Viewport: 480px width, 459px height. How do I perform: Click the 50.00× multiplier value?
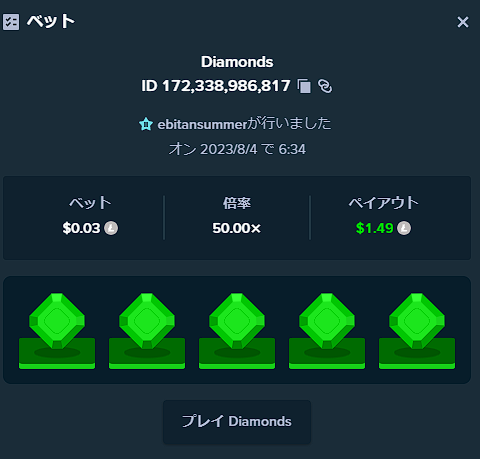[x=237, y=228]
